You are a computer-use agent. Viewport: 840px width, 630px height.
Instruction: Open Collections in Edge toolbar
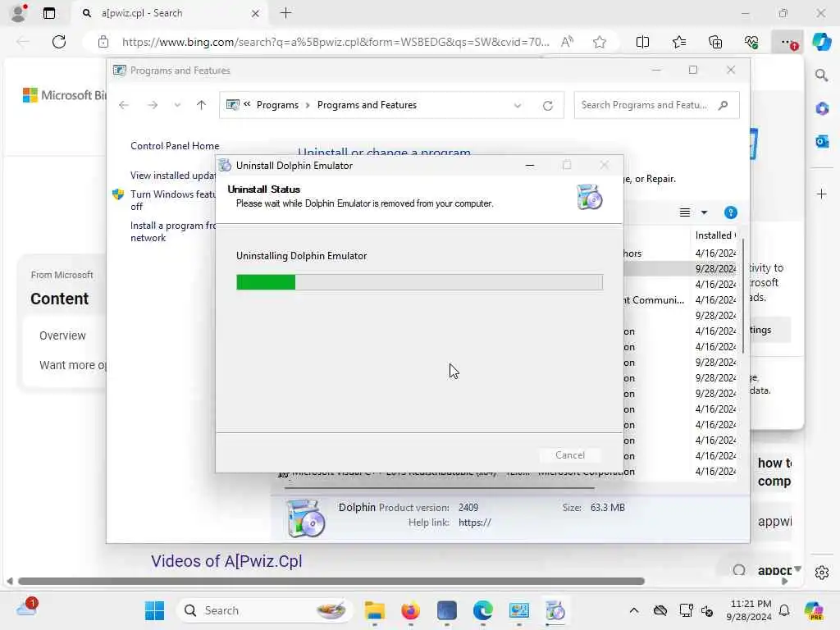pyautogui.click(x=715, y=42)
